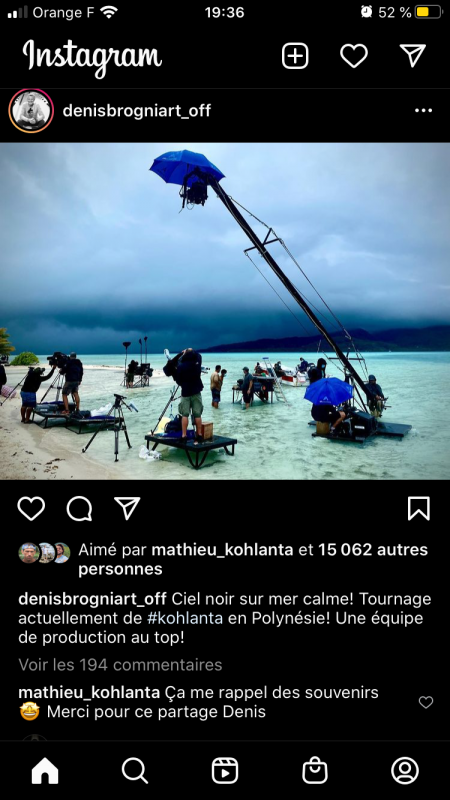Share post using paper plane below photo
The width and height of the screenshot is (450, 800).
pyautogui.click(x=127, y=508)
